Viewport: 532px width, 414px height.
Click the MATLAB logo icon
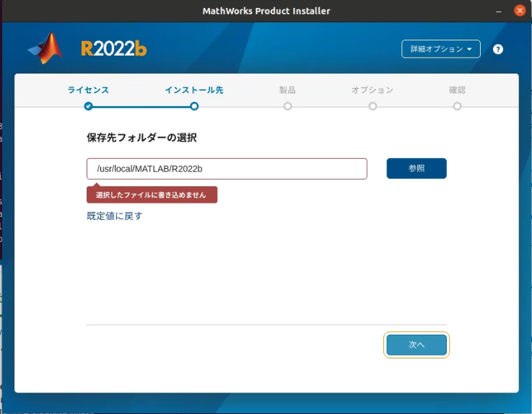click(x=45, y=48)
